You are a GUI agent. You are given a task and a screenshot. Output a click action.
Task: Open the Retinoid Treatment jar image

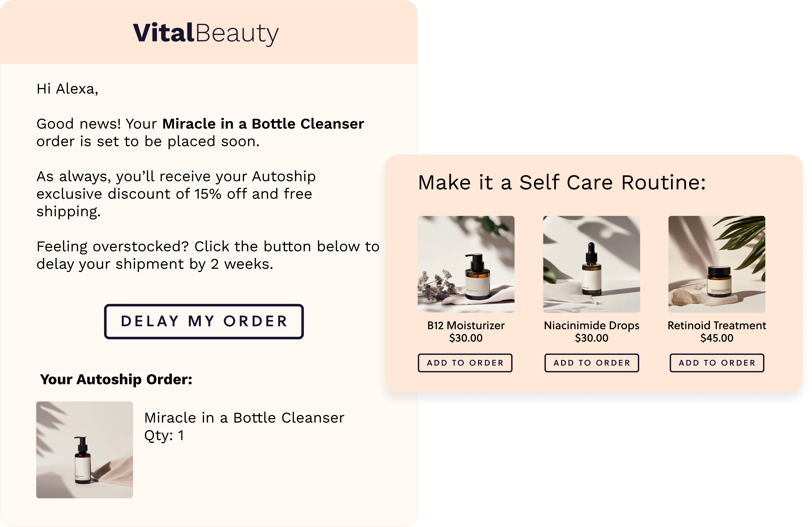[717, 264]
